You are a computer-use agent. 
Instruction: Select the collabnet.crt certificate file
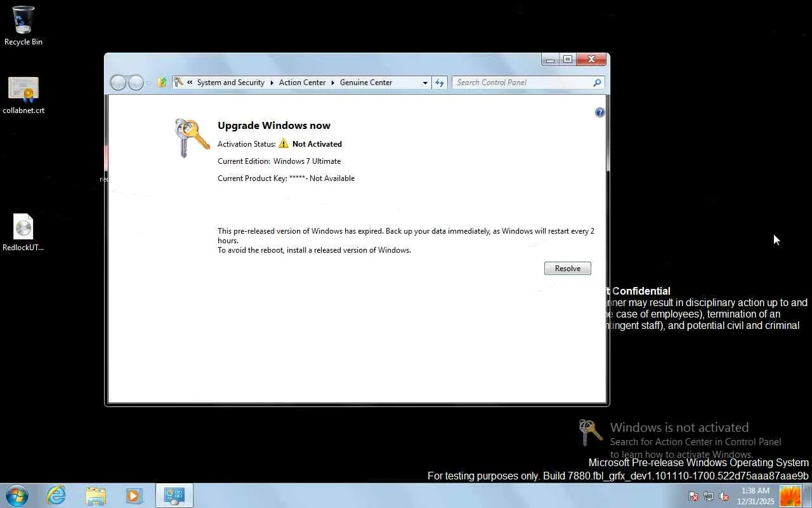(23, 95)
